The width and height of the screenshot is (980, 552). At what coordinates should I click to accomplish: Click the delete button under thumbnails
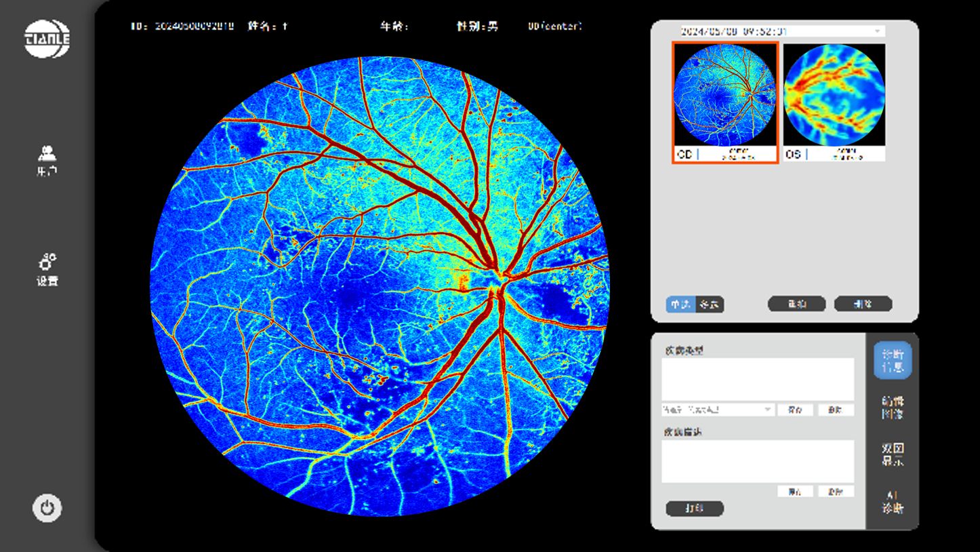pyautogui.click(x=863, y=304)
